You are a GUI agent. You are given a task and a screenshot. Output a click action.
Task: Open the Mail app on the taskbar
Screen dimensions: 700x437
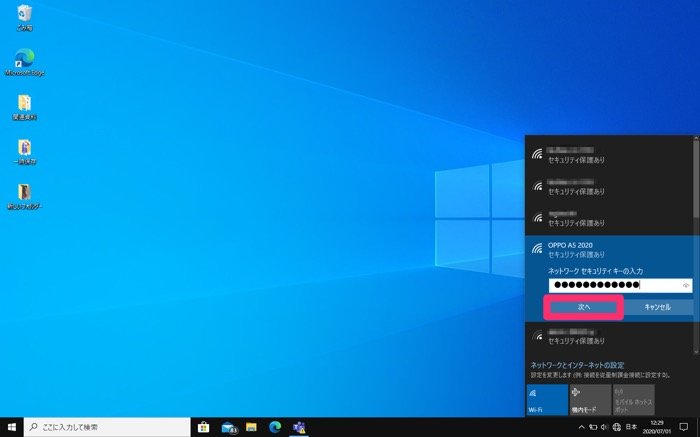(x=229, y=427)
